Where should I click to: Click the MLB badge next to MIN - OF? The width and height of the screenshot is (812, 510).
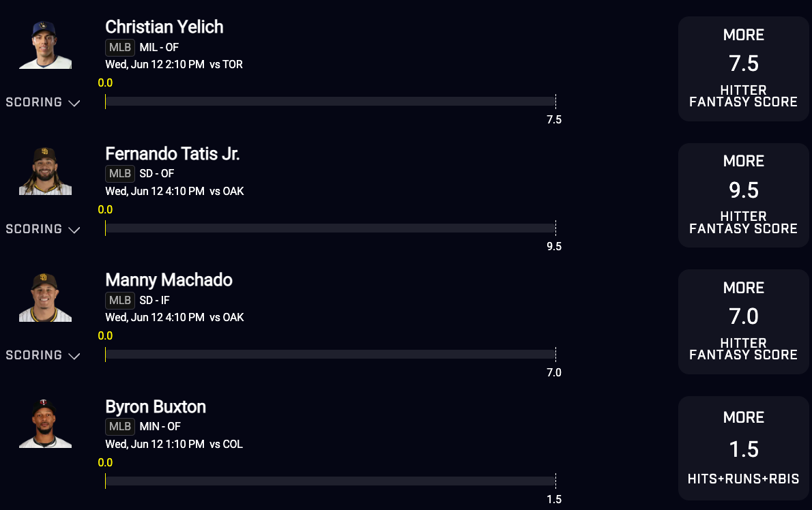click(x=120, y=427)
